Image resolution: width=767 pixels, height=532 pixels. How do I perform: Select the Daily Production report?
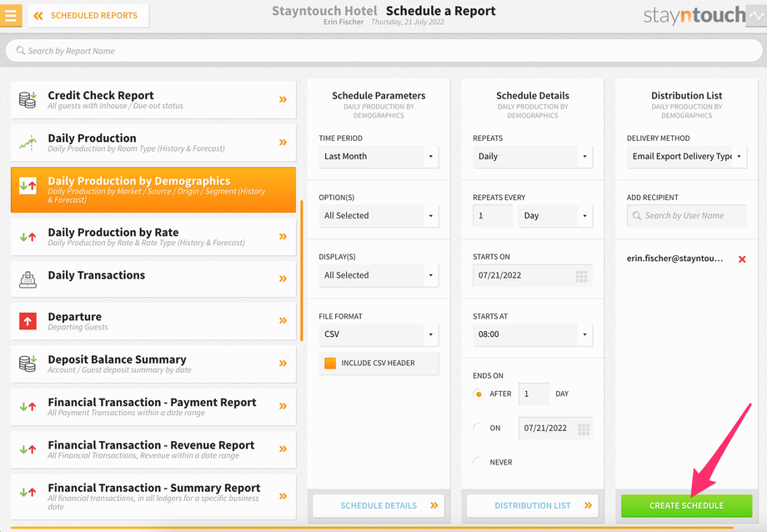[x=153, y=143]
